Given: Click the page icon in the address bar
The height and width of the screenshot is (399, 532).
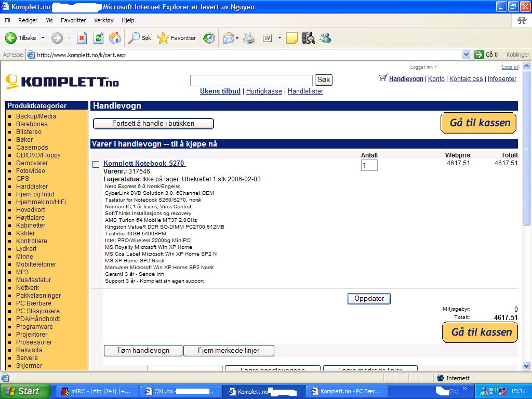Looking at the screenshot, I should 31,55.
